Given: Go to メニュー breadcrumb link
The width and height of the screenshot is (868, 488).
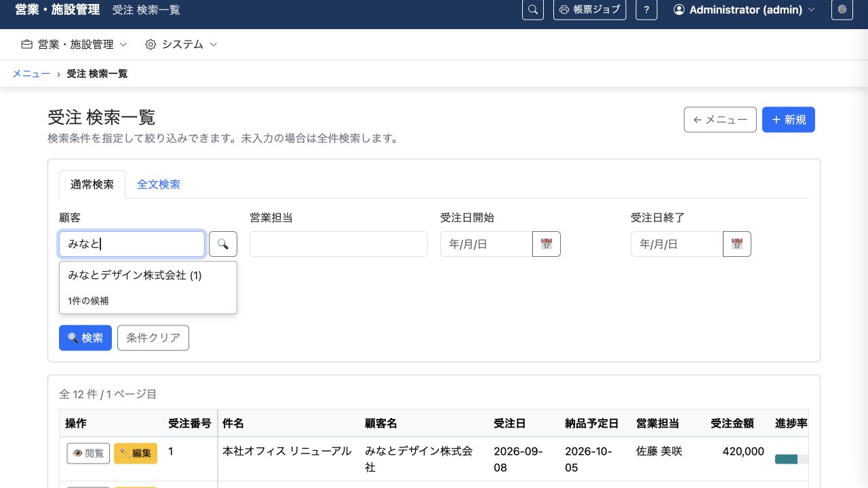Looking at the screenshot, I should 31,73.
